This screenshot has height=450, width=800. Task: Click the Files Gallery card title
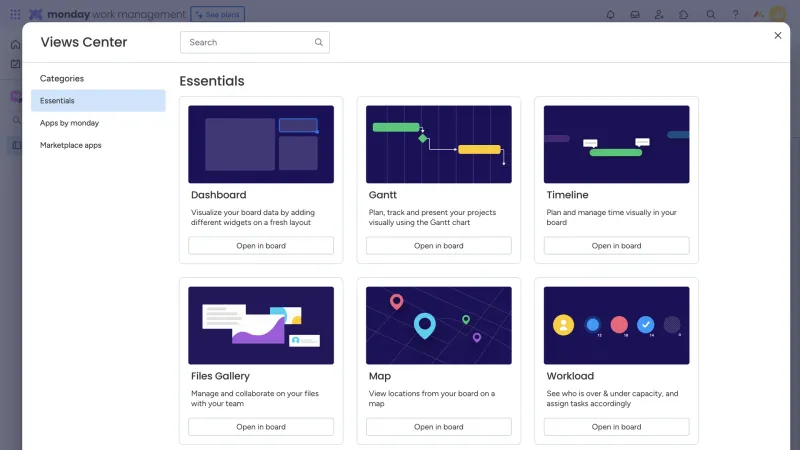click(220, 376)
